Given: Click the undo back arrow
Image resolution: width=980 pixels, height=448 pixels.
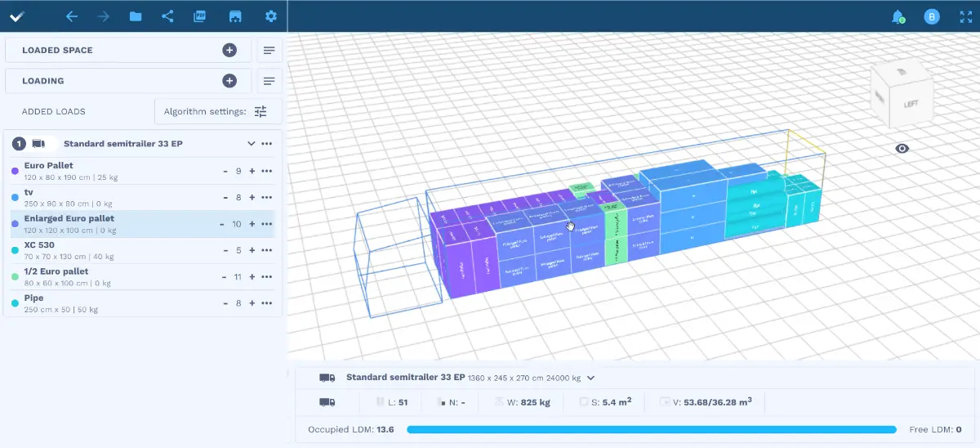Looking at the screenshot, I should 72,16.
